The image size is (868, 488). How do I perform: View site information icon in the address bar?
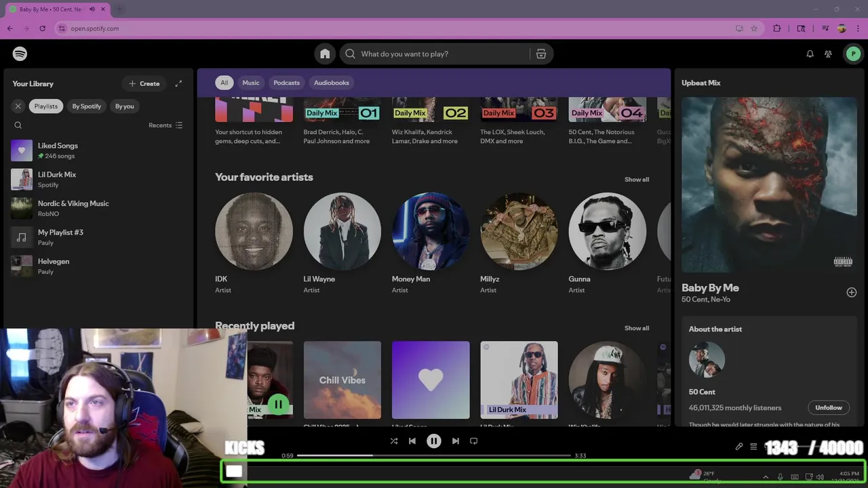[x=62, y=28]
